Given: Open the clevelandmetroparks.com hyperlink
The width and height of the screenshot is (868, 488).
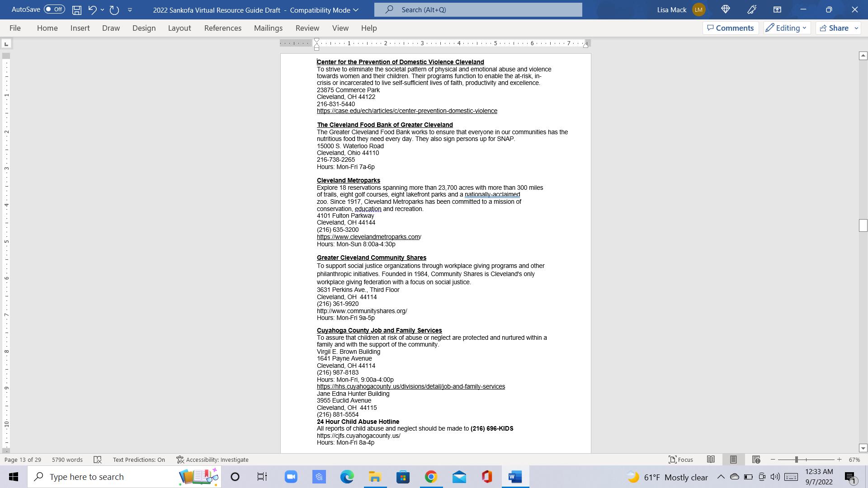Looking at the screenshot, I should tap(368, 237).
